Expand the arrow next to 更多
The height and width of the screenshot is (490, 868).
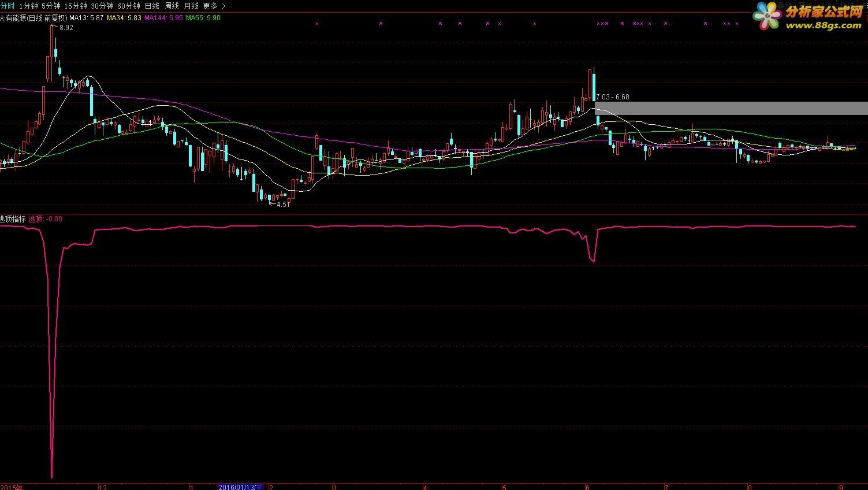pos(224,6)
